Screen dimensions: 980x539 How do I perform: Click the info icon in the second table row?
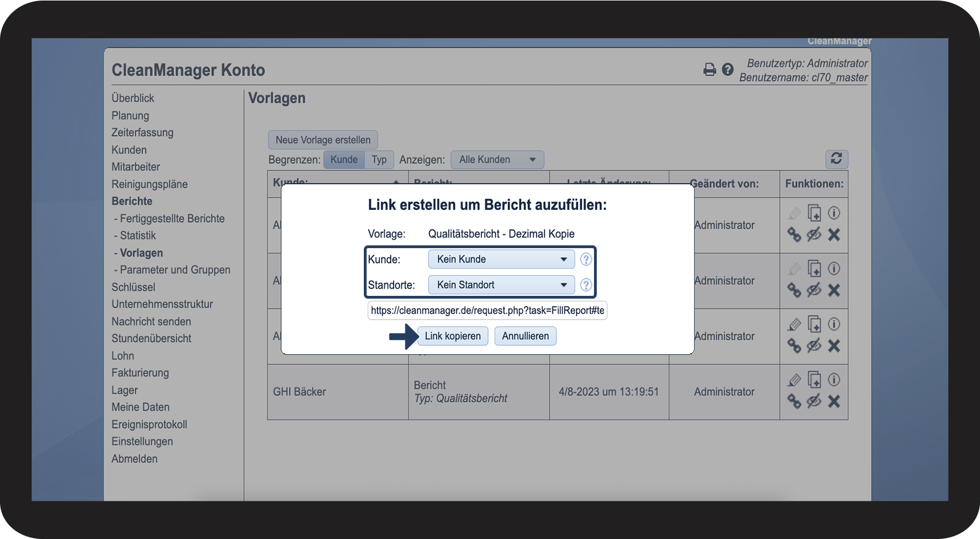pos(834,269)
